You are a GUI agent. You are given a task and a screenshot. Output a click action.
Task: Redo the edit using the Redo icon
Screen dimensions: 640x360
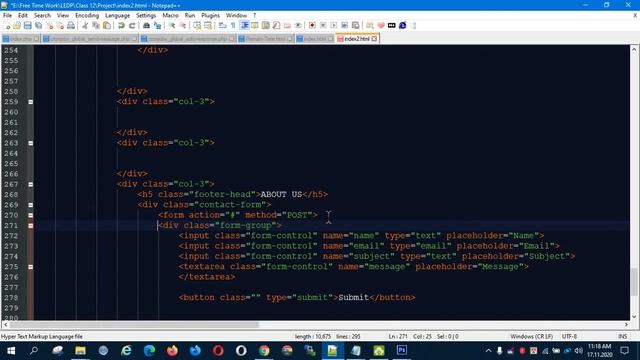pos(132,25)
